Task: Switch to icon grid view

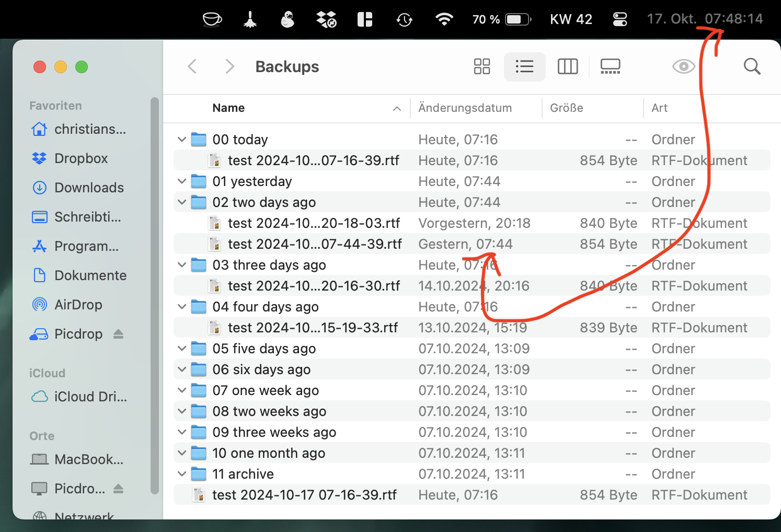Action: (x=481, y=66)
